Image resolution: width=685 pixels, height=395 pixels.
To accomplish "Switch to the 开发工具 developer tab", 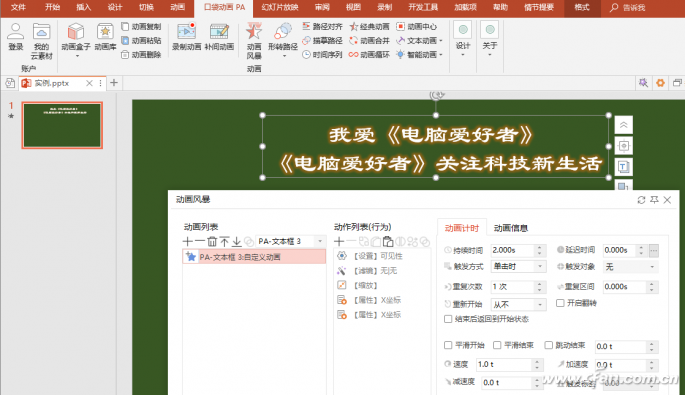I will click(x=423, y=7).
